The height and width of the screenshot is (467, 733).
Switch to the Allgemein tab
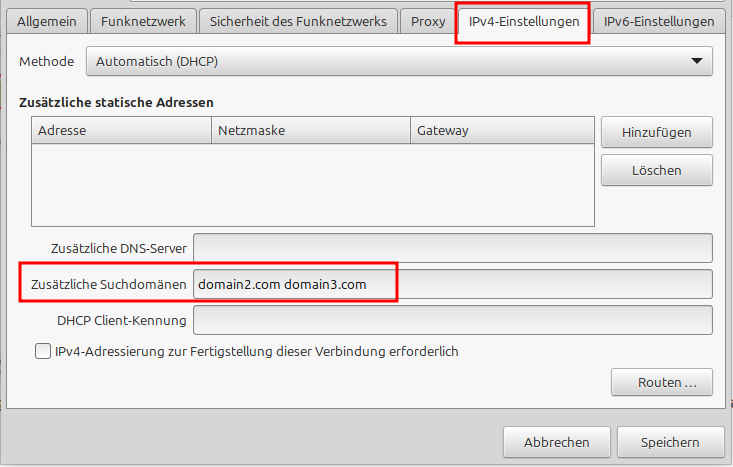pos(46,21)
